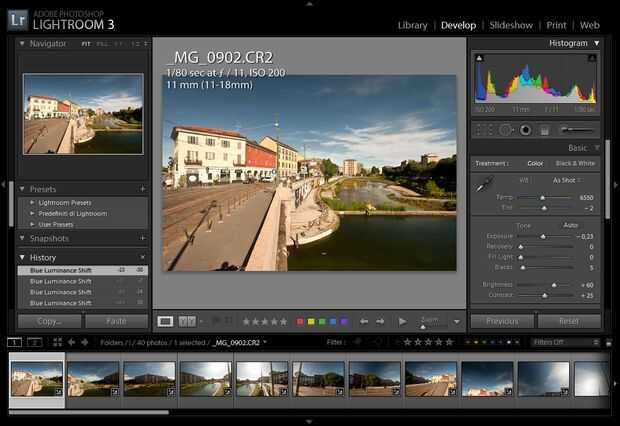
Task: Open the Slideshow module
Action: (511, 25)
